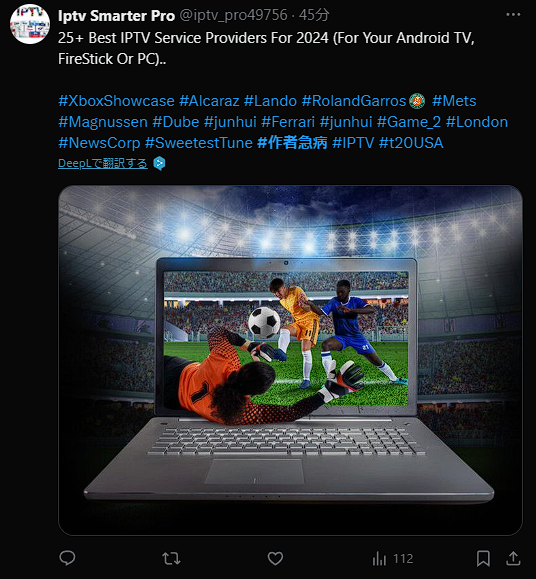Translate post with DeepLで翻訳する link
536x579 pixels.
click(103, 163)
